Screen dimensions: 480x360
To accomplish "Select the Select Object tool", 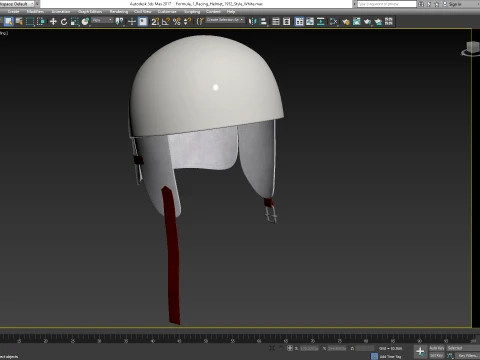I will coord(8,22).
